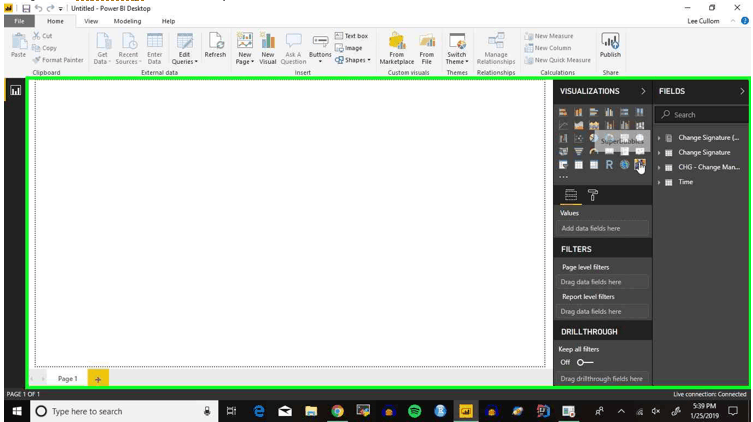The height and width of the screenshot is (422, 753).
Task: Click the Undo arrow in title bar
Action: coord(38,8)
